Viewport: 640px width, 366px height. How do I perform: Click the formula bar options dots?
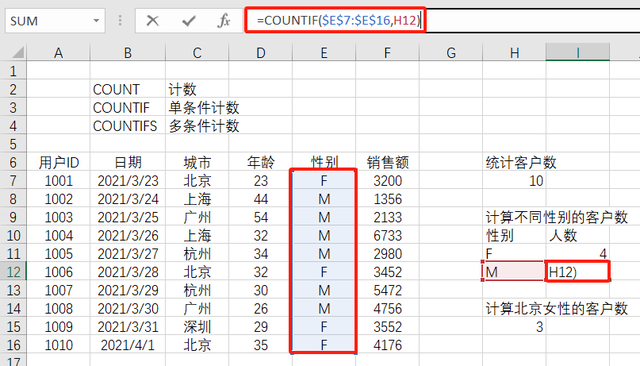(120, 20)
